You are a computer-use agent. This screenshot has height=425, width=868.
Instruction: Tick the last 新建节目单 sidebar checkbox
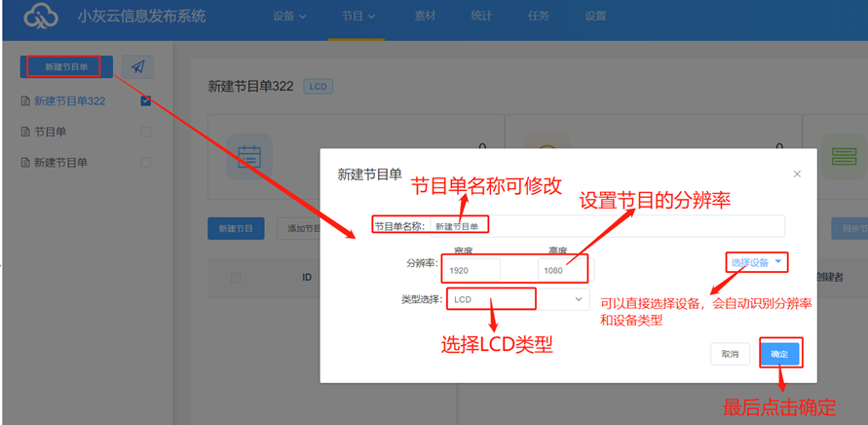[146, 162]
